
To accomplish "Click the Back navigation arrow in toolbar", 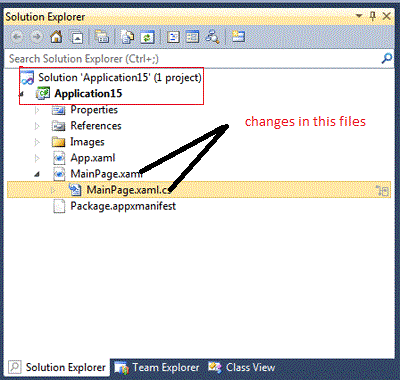I will coord(17,37).
